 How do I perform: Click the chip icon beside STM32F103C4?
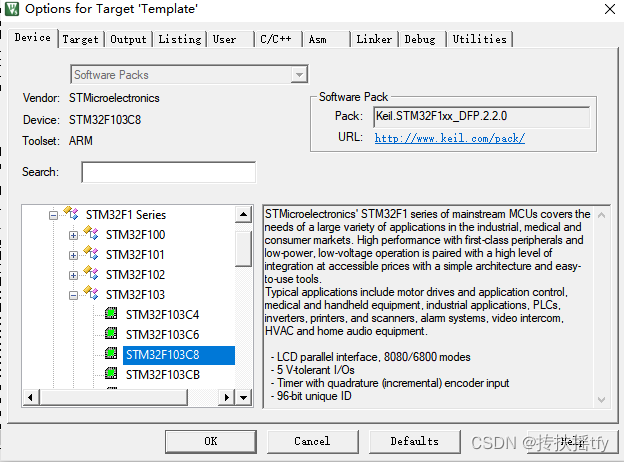111,314
